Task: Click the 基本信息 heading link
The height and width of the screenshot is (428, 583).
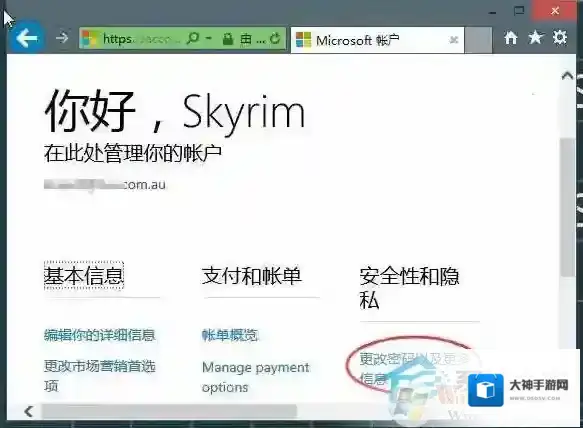Action: 84,276
